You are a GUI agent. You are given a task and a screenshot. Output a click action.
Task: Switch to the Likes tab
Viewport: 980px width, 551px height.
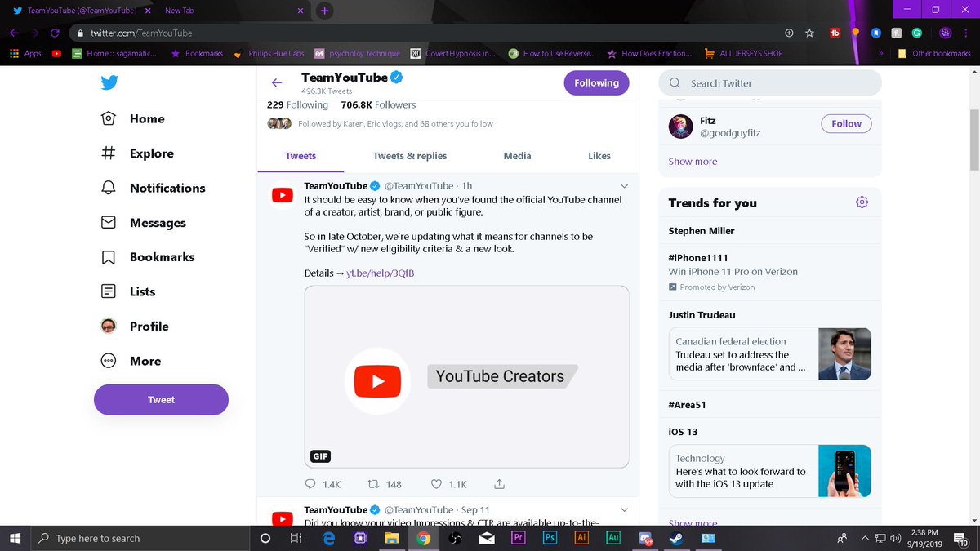pos(599,155)
